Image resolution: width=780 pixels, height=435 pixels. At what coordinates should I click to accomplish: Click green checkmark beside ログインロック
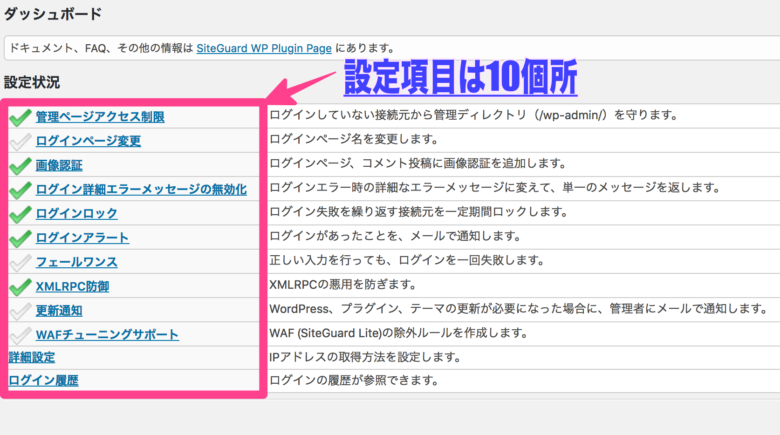coord(20,215)
